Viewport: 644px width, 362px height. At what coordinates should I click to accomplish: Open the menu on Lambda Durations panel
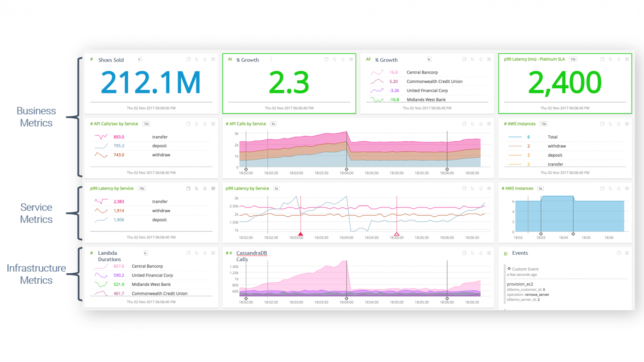(x=213, y=253)
